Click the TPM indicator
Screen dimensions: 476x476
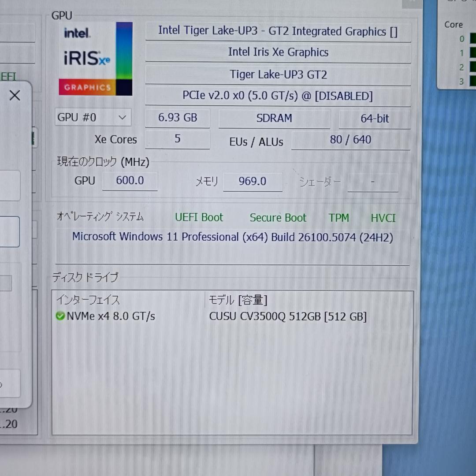[x=339, y=218]
